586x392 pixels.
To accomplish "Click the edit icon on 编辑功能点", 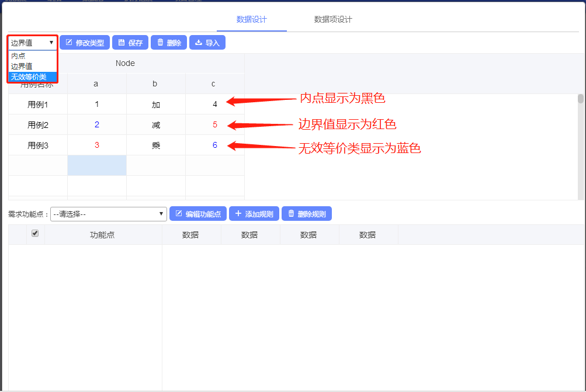I will [x=179, y=214].
